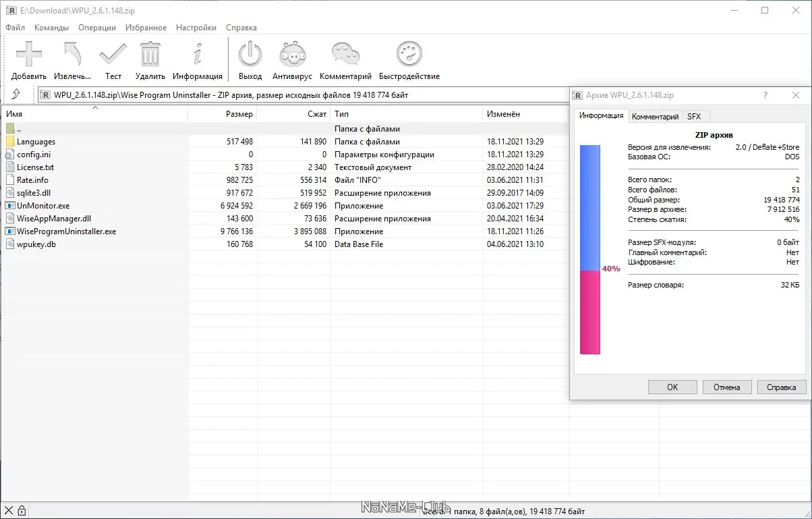
Task: Go up one folder level arrow
Action: (16, 94)
